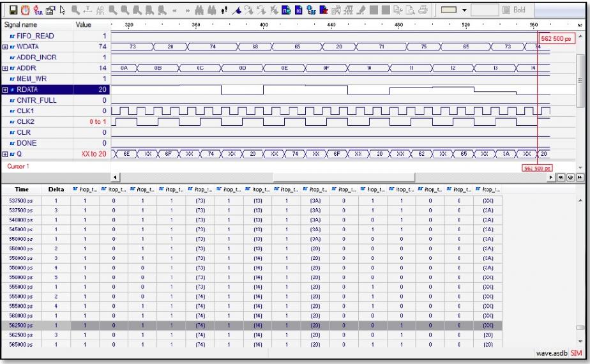The image size is (590, 364).
Task: Click the print preview magnifier page icon
Action: point(411,10)
